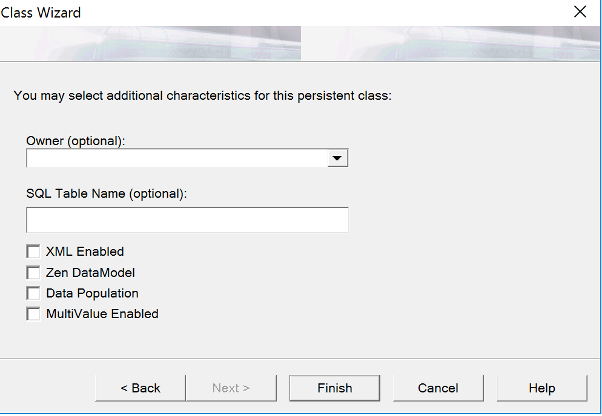Click the 'Owner (optional):' label

pyautogui.click(x=75, y=141)
